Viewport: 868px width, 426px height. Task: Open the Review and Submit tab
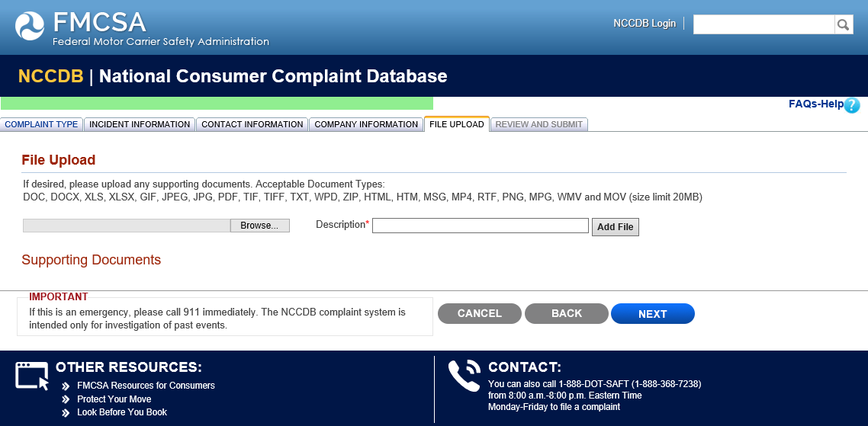click(x=538, y=124)
